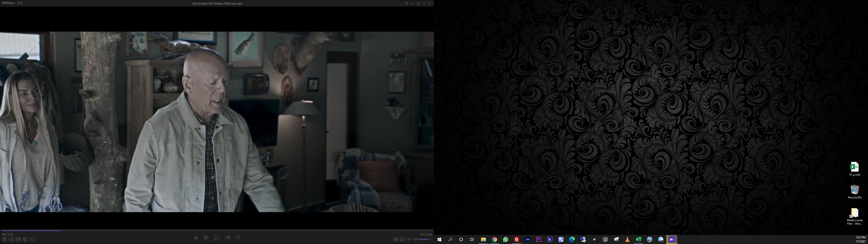The image size is (868, 244).
Task: Open the audio equalizer waveform icon
Action: [x=409, y=239]
